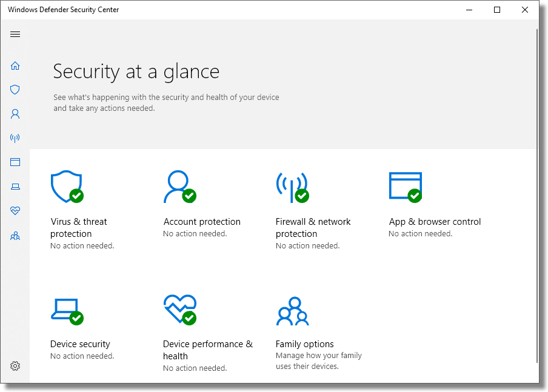This screenshot has height=392, width=548.
Task: Open the Family options tile
Action: pos(304,344)
